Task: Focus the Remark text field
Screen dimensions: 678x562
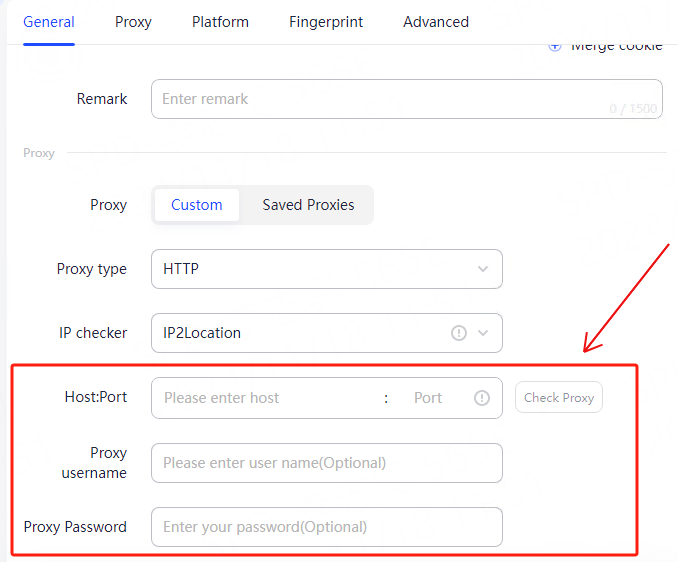Action: click(406, 99)
